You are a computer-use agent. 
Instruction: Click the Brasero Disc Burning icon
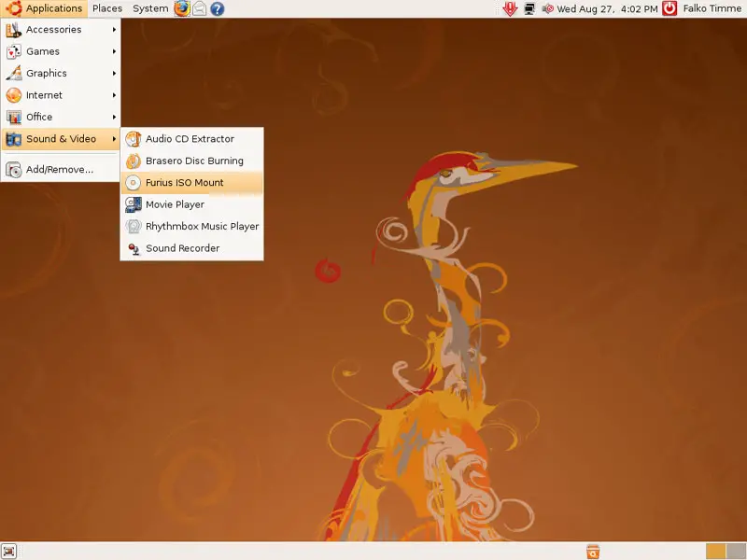point(134,161)
